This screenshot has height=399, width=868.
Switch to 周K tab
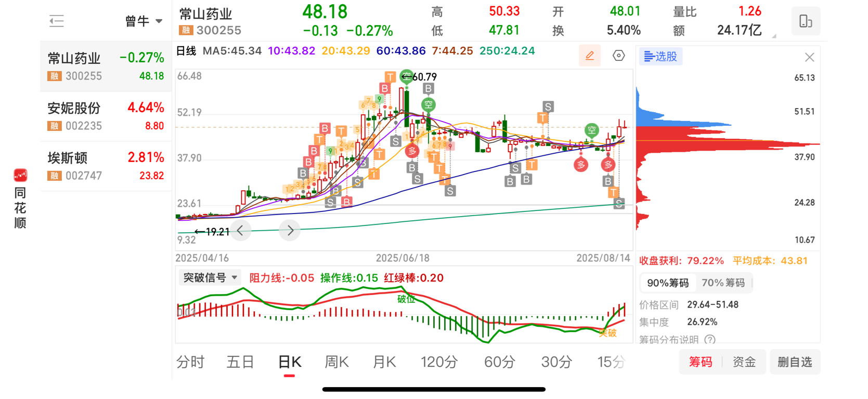(336, 362)
